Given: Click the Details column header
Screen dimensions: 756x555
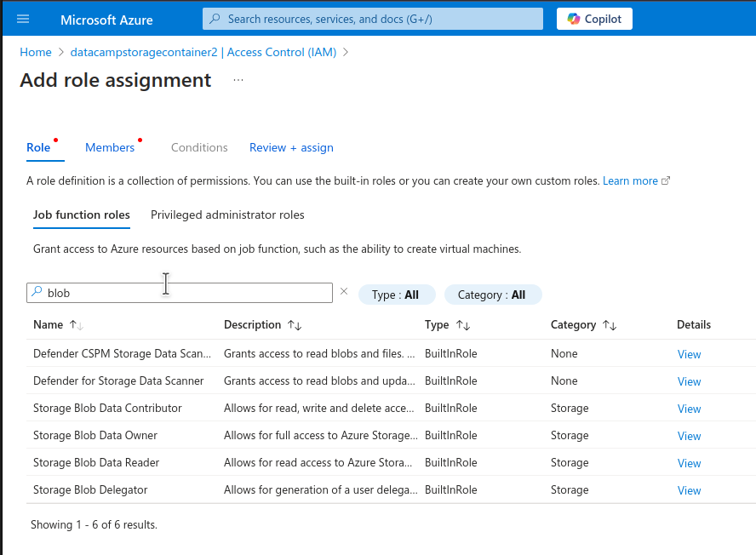Looking at the screenshot, I should click(694, 324).
